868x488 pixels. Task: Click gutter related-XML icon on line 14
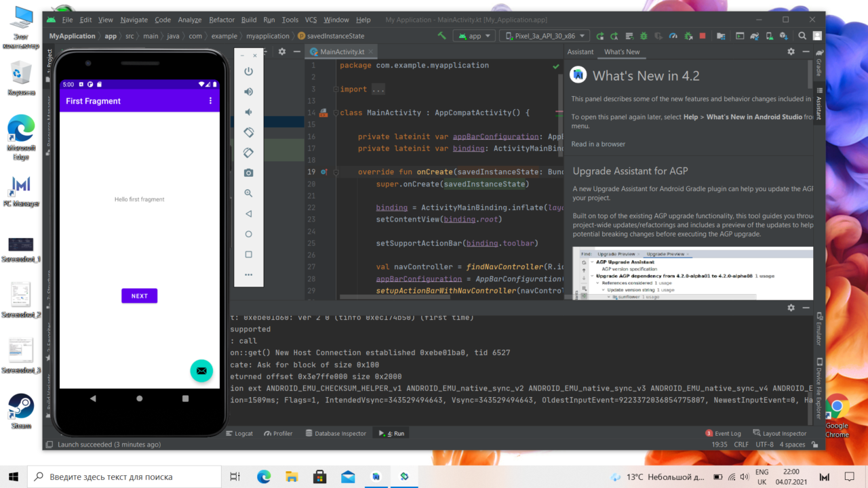coord(323,113)
